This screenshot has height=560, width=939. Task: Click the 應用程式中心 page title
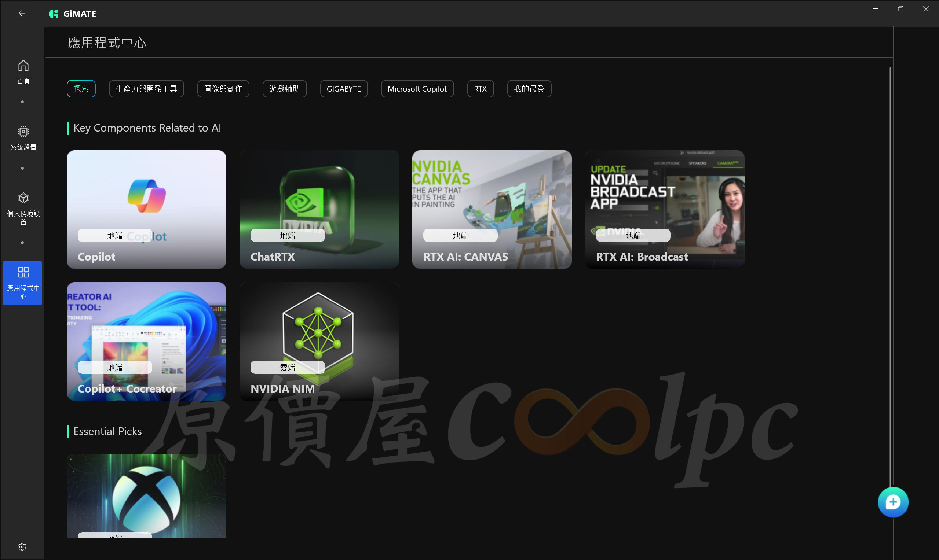(x=107, y=43)
